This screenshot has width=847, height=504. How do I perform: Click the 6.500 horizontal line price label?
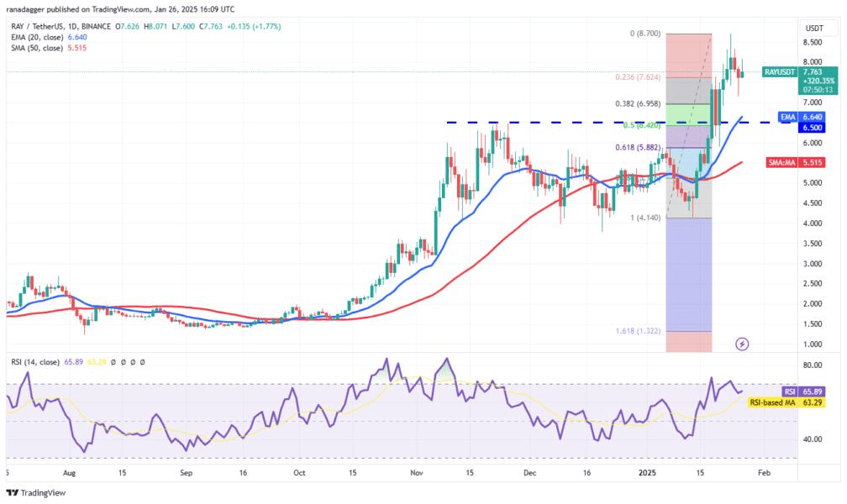pos(812,128)
